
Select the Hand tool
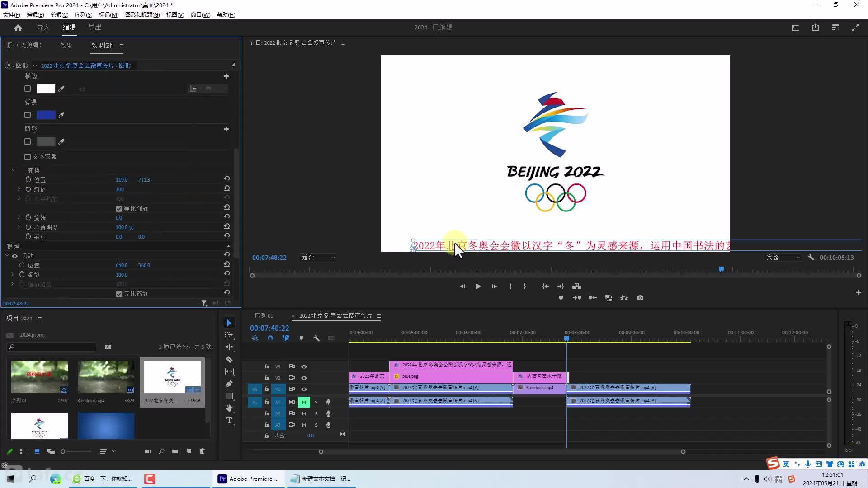[229, 408]
